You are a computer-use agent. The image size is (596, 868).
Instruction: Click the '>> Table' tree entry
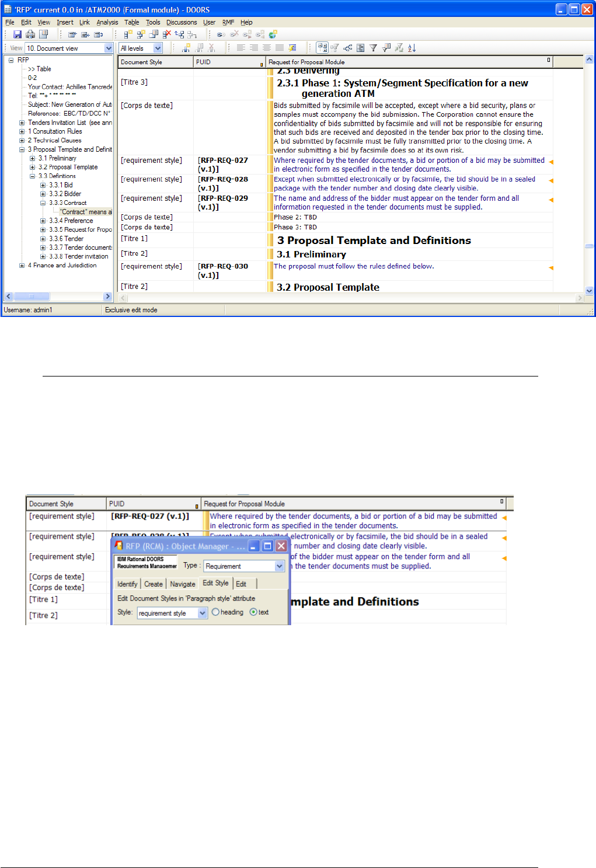pos(40,69)
